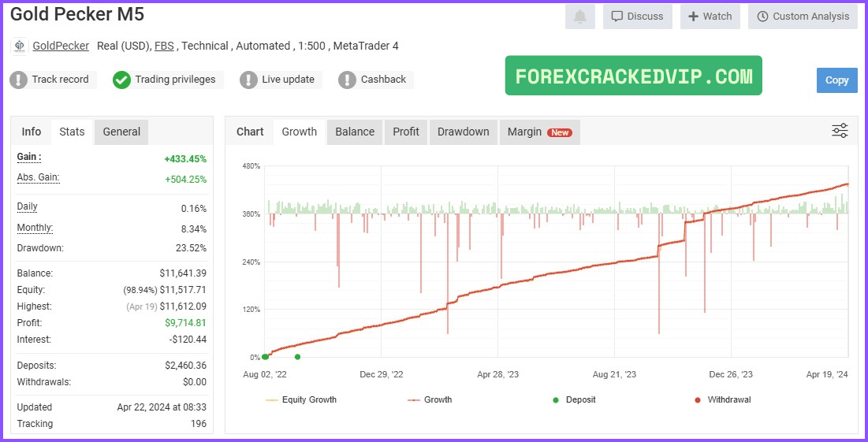Click the Cashback label

click(x=383, y=80)
